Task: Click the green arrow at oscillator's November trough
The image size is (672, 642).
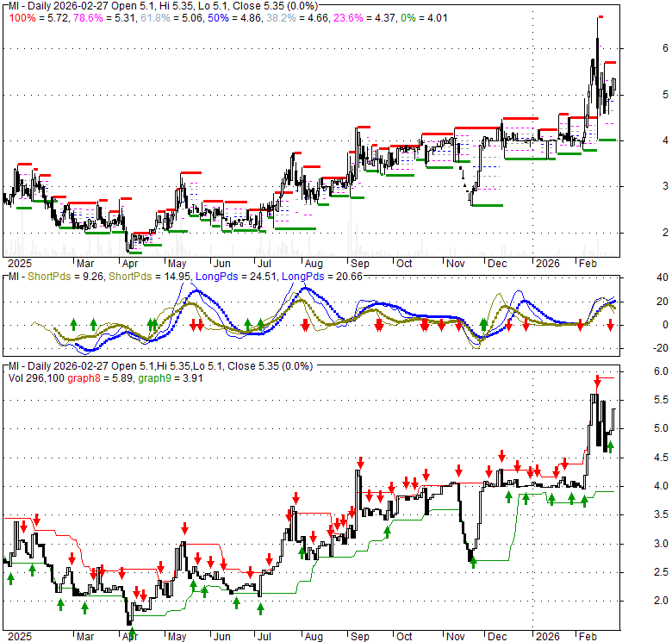Action: (483, 324)
